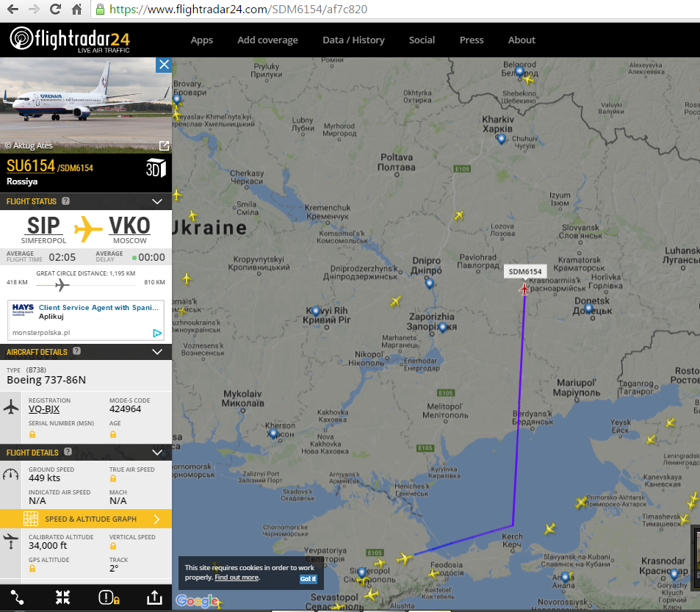
Task: Open the aircraft photo in external link icon
Action: (x=164, y=145)
